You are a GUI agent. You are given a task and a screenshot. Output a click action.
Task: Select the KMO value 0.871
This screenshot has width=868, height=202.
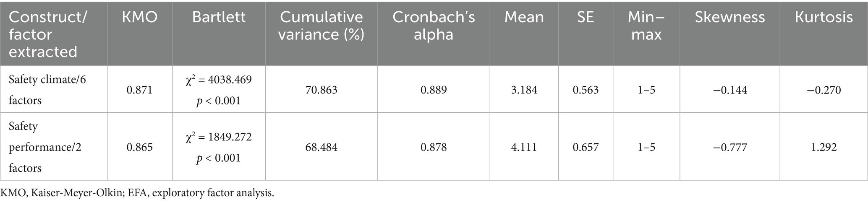point(139,90)
